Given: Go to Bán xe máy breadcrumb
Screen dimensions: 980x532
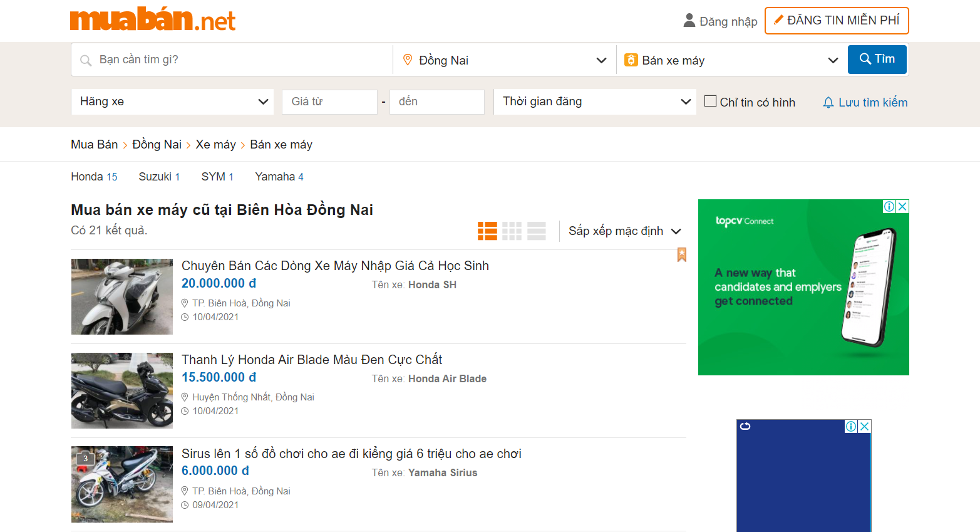Looking at the screenshot, I should [281, 145].
